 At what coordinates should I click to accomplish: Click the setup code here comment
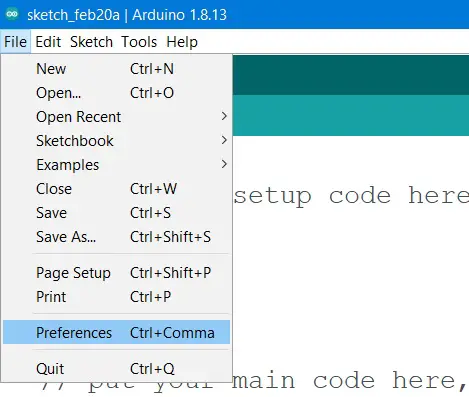point(351,195)
